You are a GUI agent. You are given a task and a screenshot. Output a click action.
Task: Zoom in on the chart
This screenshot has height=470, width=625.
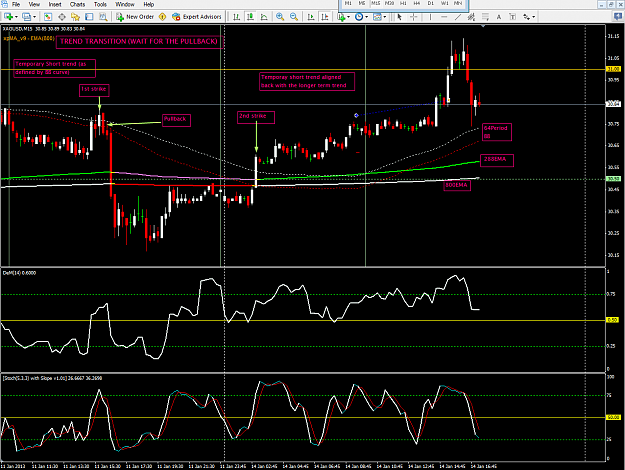pos(280,17)
